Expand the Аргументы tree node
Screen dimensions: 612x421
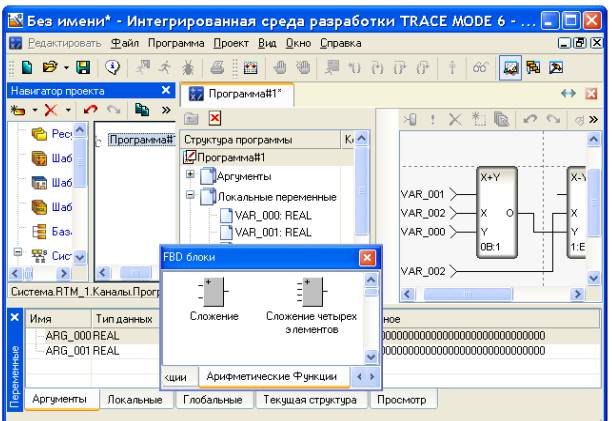(x=190, y=176)
